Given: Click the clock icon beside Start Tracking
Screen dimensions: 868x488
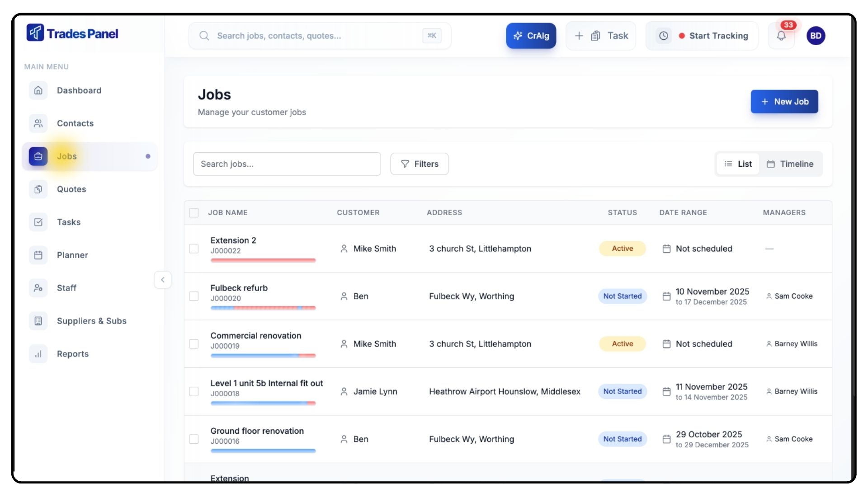Looking at the screenshot, I should pyautogui.click(x=663, y=36).
